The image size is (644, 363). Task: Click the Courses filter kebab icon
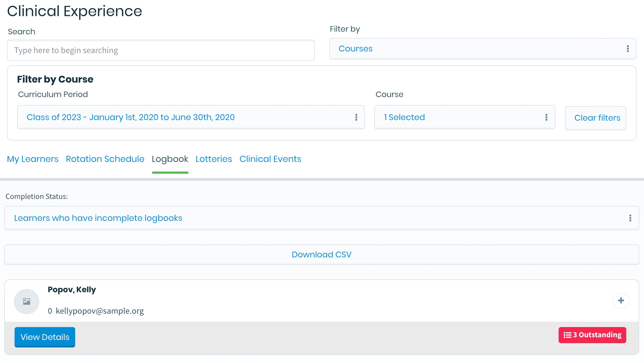628,49
